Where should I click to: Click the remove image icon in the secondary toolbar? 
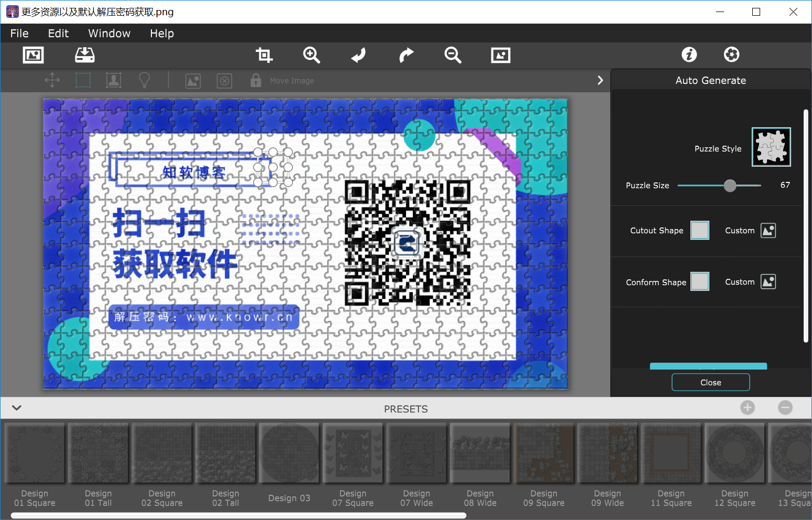[225, 81]
